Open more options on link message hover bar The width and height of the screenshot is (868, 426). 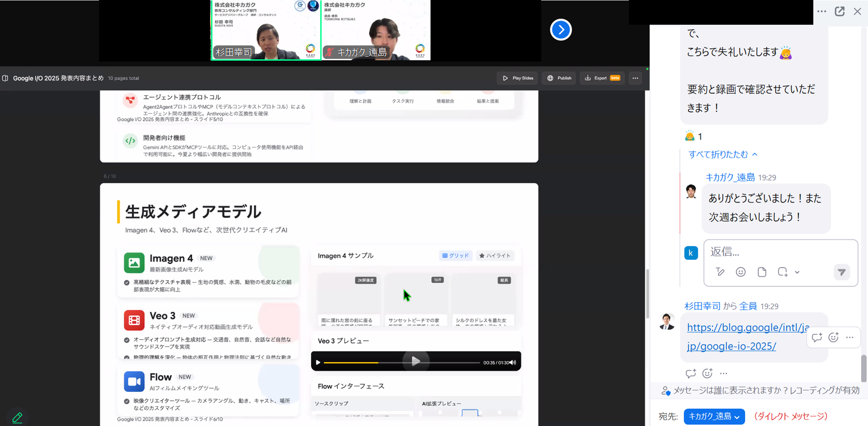click(850, 338)
